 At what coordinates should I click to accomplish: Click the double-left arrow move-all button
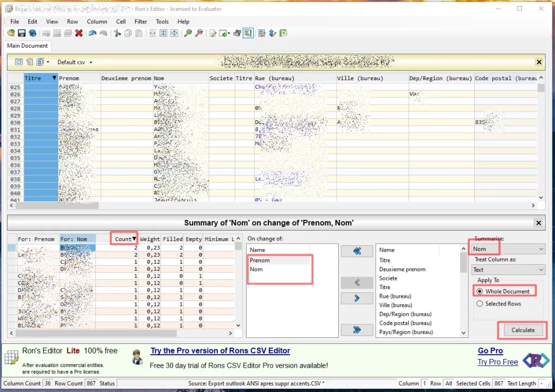pyautogui.click(x=357, y=251)
